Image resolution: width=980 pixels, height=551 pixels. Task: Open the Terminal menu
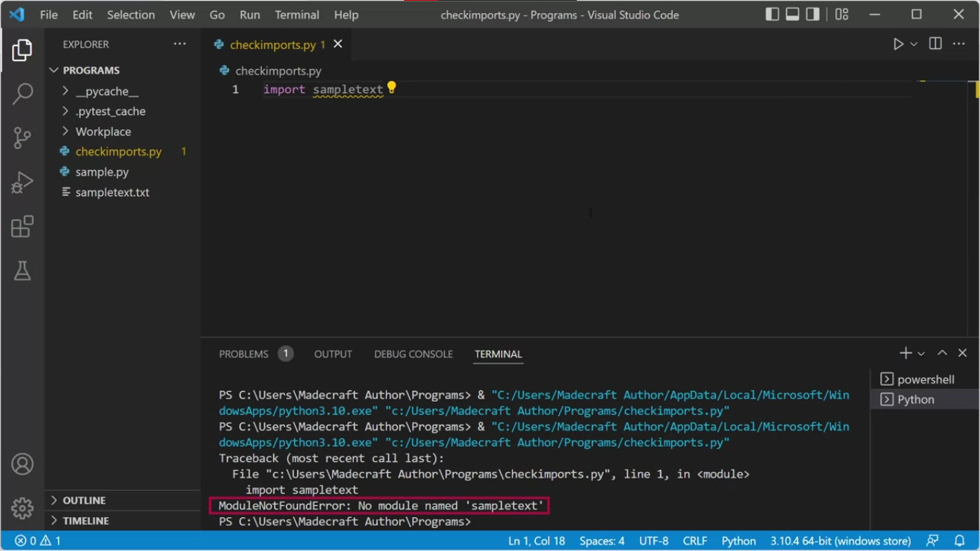(x=297, y=14)
